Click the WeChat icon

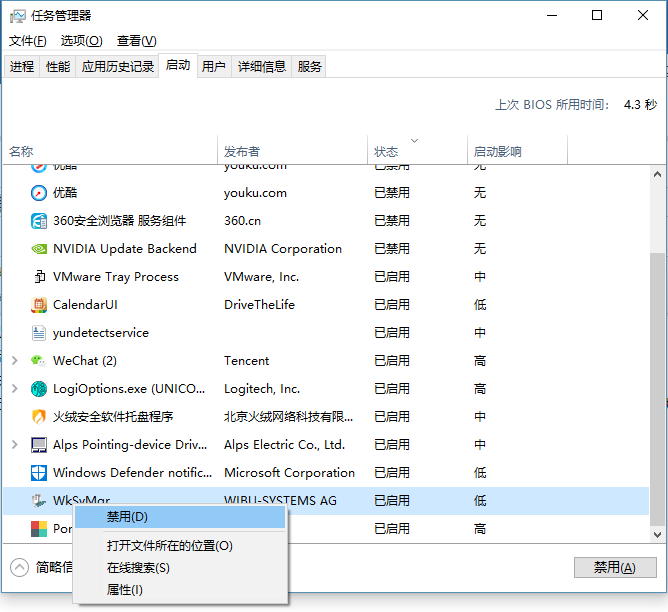pyautogui.click(x=39, y=361)
